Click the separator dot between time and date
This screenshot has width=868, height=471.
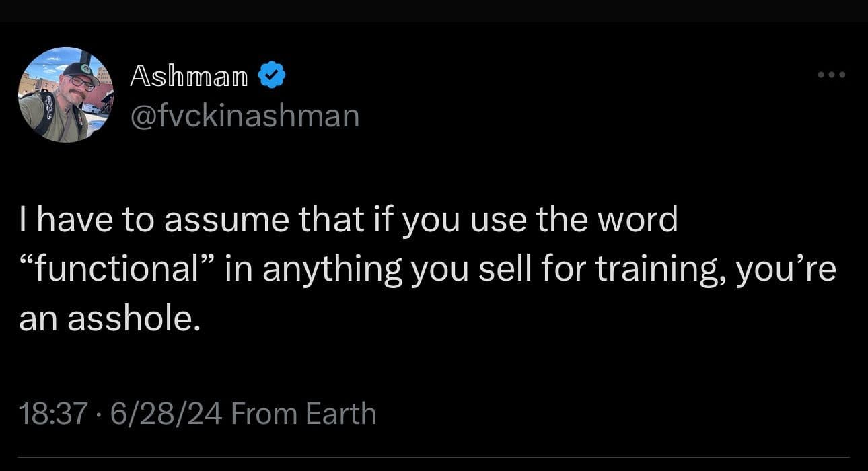pyautogui.click(x=98, y=414)
